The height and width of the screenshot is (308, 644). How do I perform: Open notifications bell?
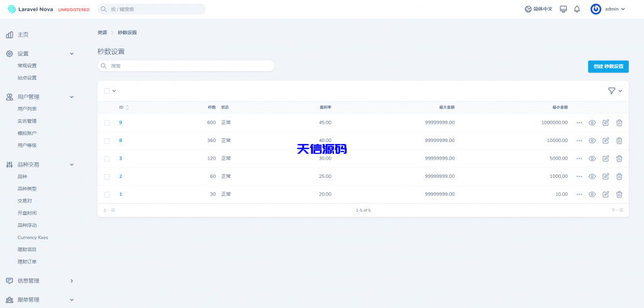coord(577,9)
